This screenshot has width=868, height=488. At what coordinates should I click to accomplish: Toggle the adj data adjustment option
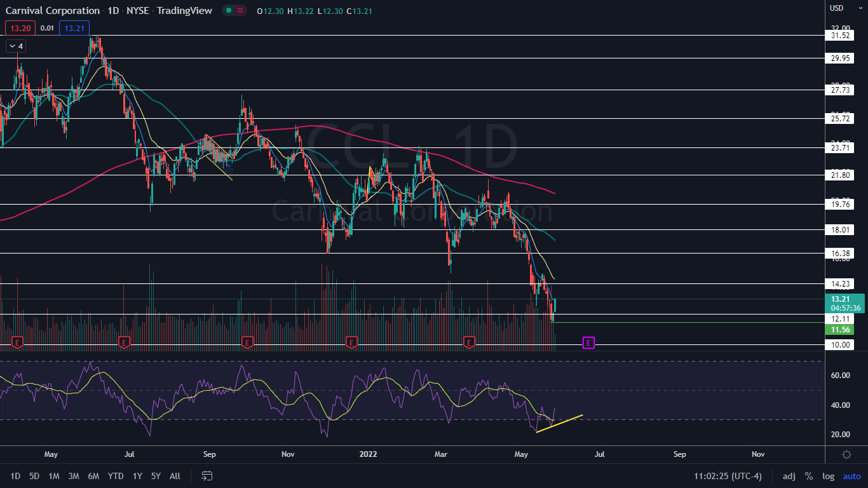coord(789,476)
